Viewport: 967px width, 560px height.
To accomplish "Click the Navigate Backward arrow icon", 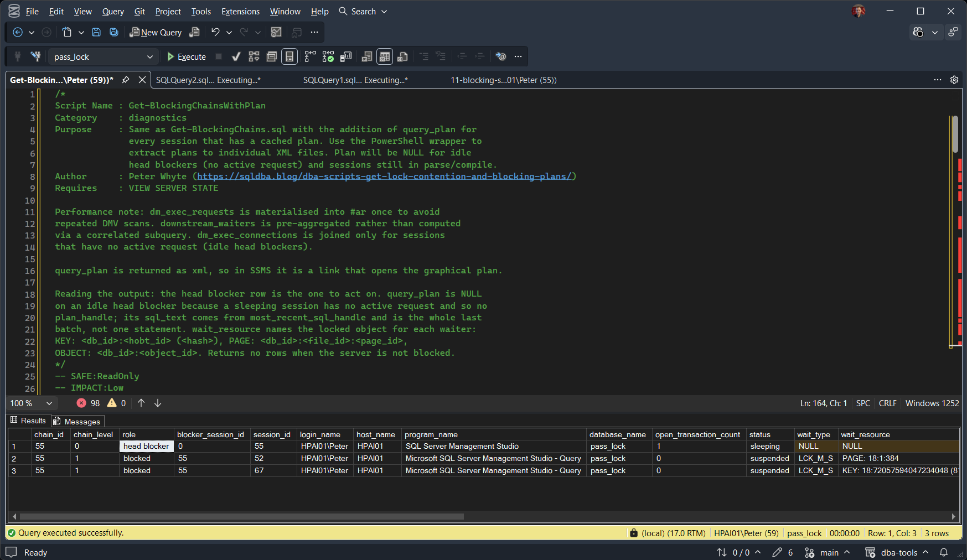I will [18, 32].
